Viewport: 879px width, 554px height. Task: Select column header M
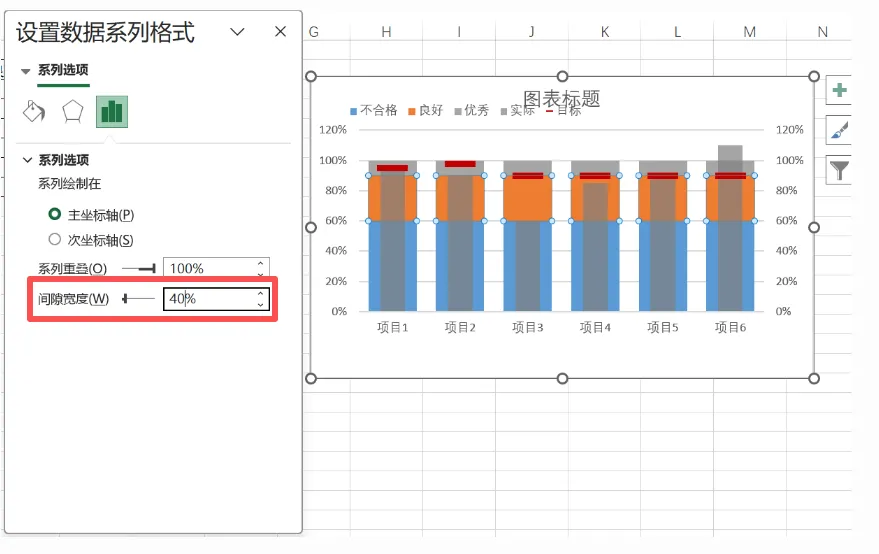(x=750, y=32)
